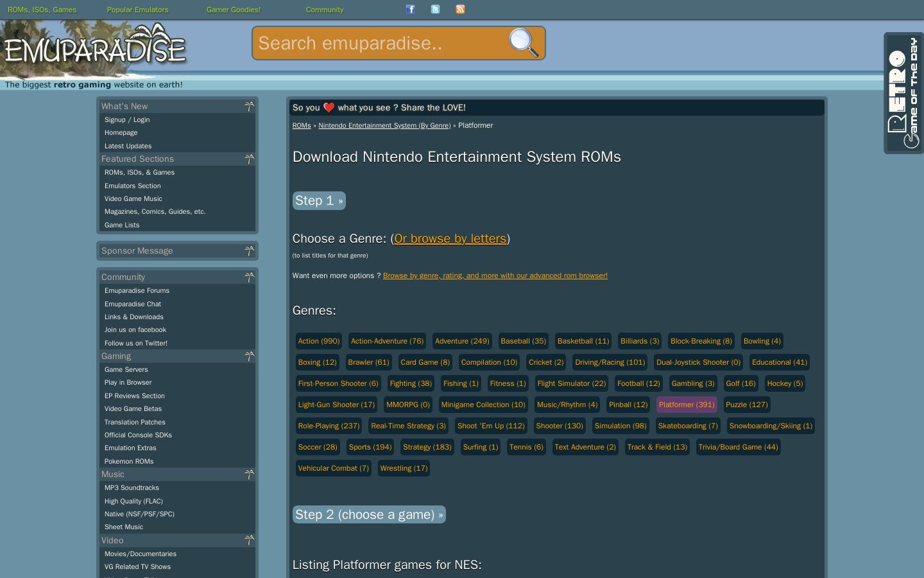Image resolution: width=924 pixels, height=578 pixels.
Task: Select the Dual-Joystick Shooter (0) genre
Action: point(699,362)
